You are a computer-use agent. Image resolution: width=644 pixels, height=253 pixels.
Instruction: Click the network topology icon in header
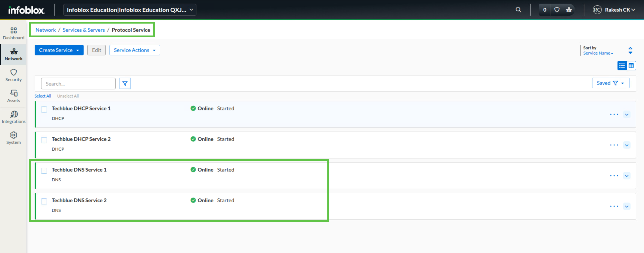click(569, 10)
